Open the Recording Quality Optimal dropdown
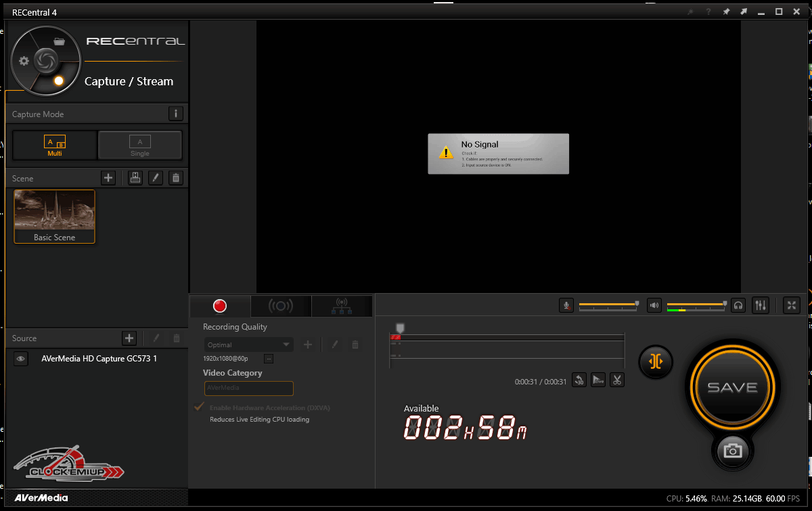Image resolution: width=812 pixels, height=511 pixels. (249, 345)
